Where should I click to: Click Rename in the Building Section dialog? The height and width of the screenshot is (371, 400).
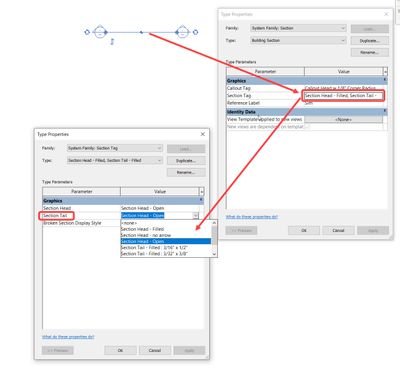(x=370, y=52)
